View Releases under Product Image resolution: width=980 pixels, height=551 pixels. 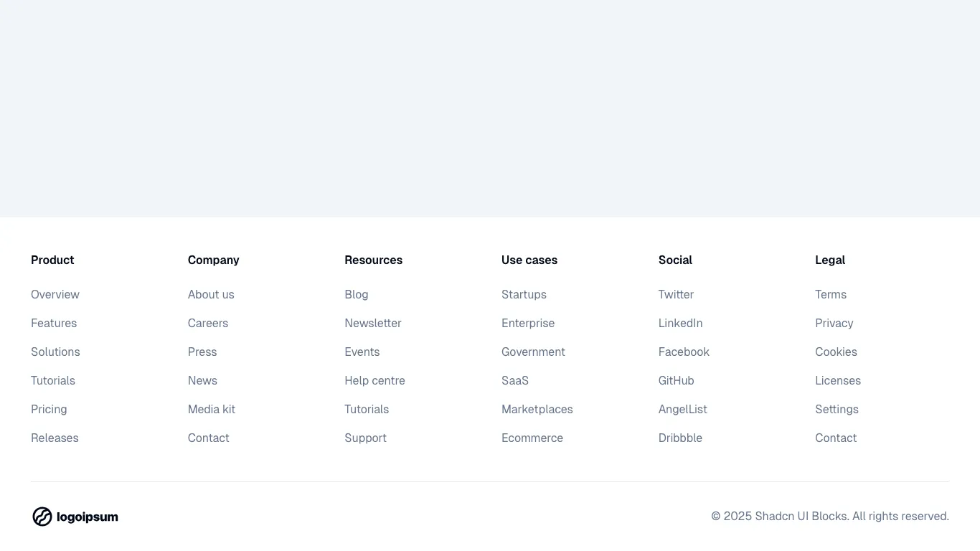[x=55, y=438]
